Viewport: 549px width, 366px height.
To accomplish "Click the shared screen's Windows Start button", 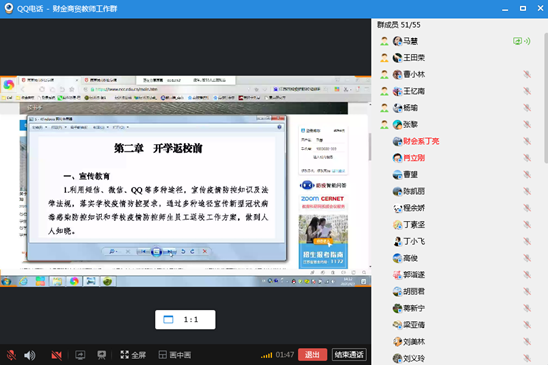I will tap(6, 281).
